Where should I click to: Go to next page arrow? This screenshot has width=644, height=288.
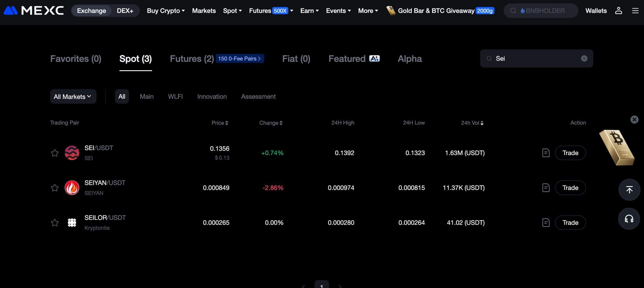pyautogui.click(x=340, y=286)
